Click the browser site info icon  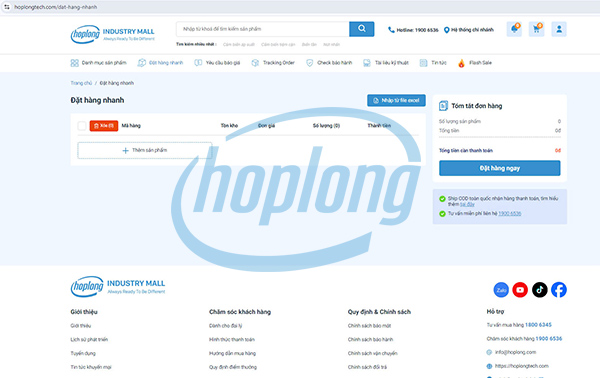point(7,7)
